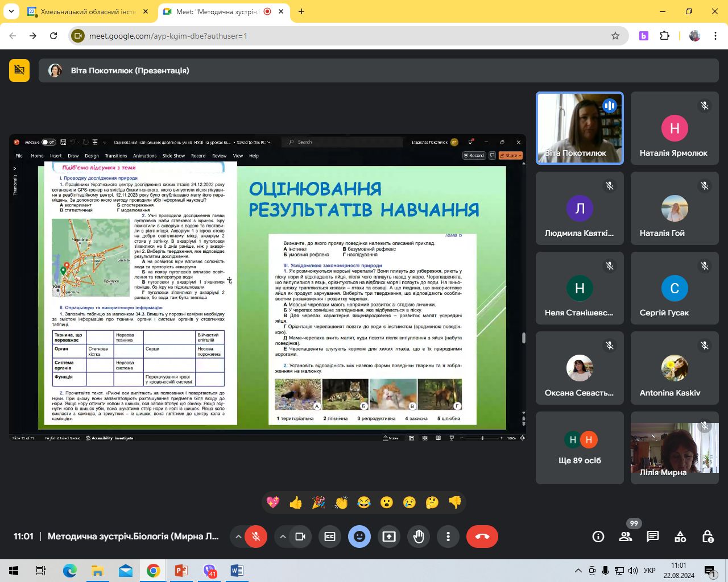Toggle the emoji reactions bar
The width and height of the screenshot is (728, 582).
tap(359, 537)
